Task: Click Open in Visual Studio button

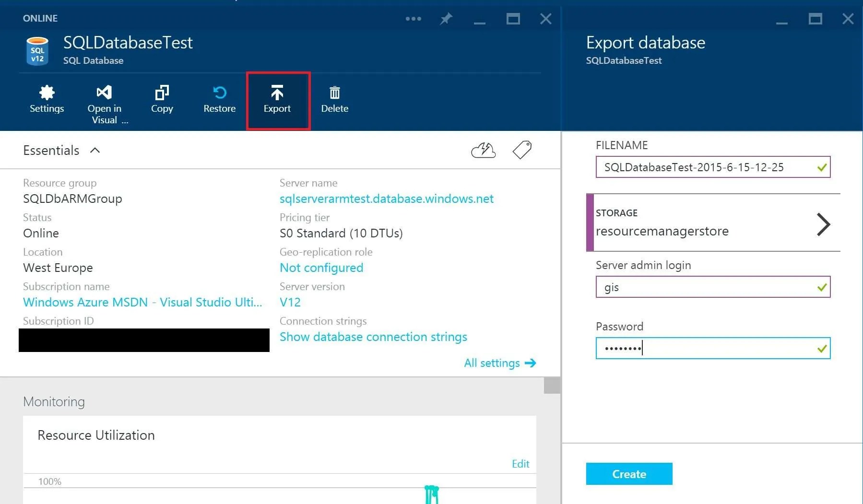Action: tap(105, 105)
